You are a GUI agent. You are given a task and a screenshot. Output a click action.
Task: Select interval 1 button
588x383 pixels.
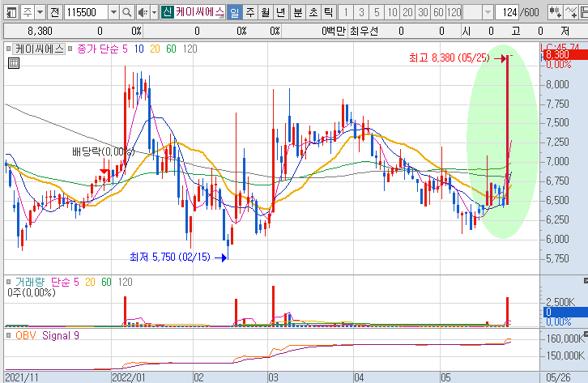point(346,13)
